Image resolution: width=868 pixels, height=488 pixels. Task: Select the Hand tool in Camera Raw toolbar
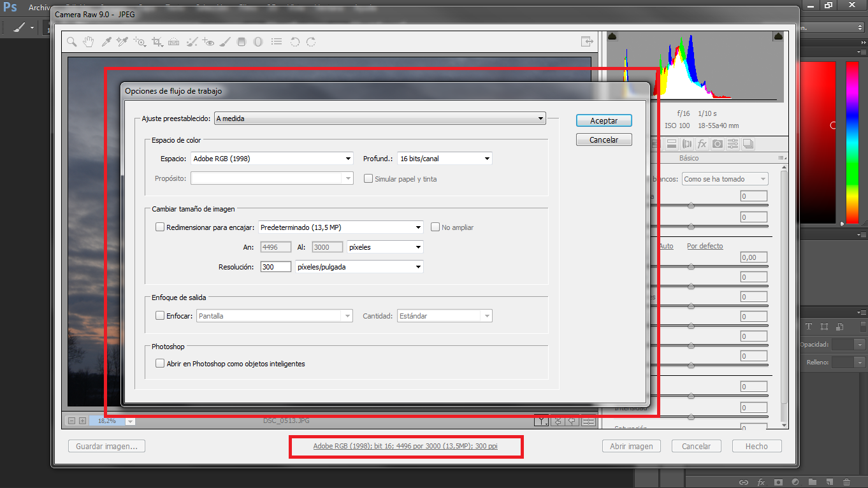coord(89,42)
